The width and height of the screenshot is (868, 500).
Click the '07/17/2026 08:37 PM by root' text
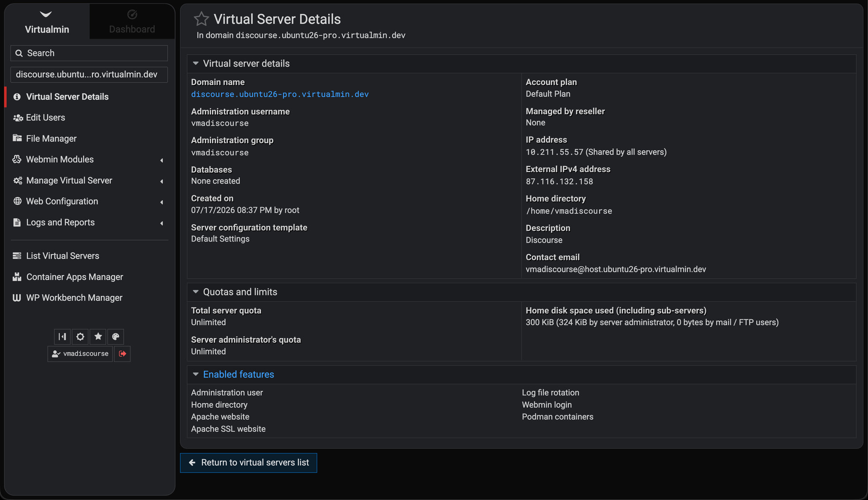[245, 210]
